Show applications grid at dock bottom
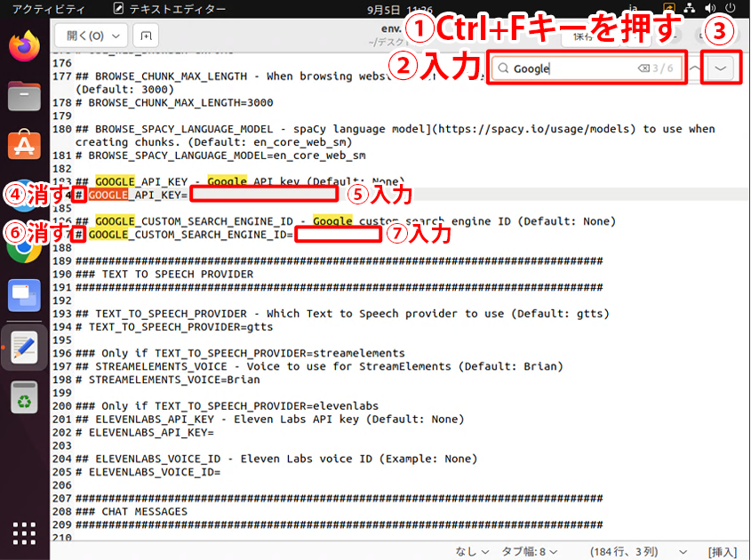 [x=24, y=533]
